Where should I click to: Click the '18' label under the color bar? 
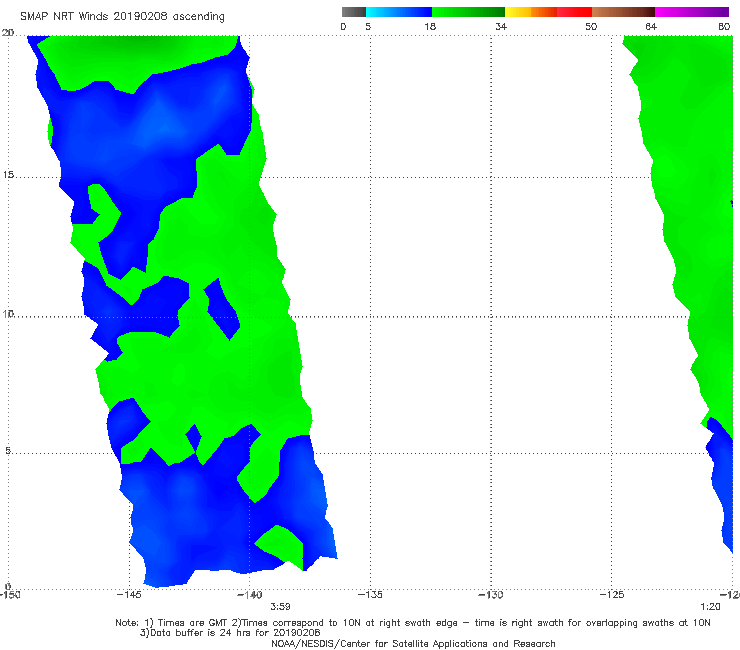point(430,26)
